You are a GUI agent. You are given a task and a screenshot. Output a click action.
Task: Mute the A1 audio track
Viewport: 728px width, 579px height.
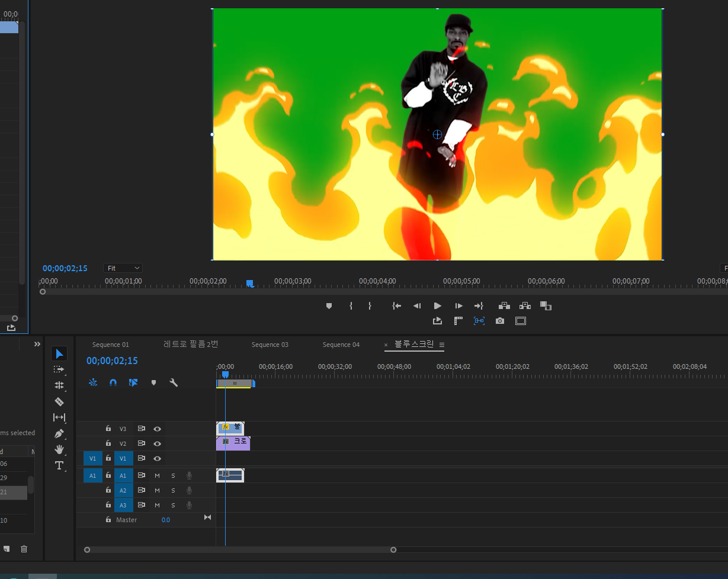click(x=158, y=475)
